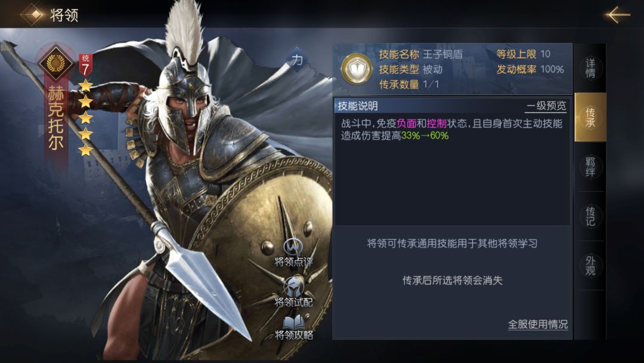
Task: Tap the 将领 title diamond icon
Action: point(35,15)
